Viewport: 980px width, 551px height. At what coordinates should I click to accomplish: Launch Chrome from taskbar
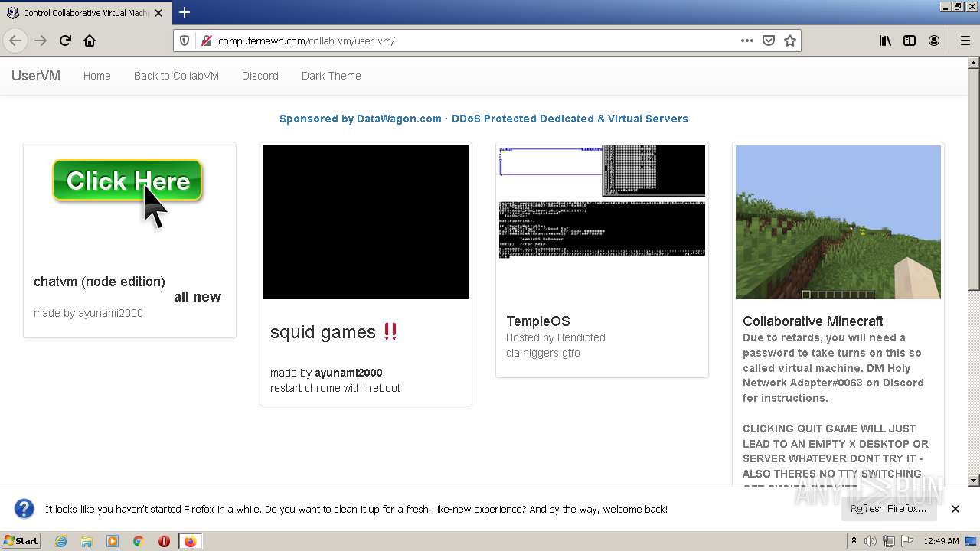[x=138, y=541]
